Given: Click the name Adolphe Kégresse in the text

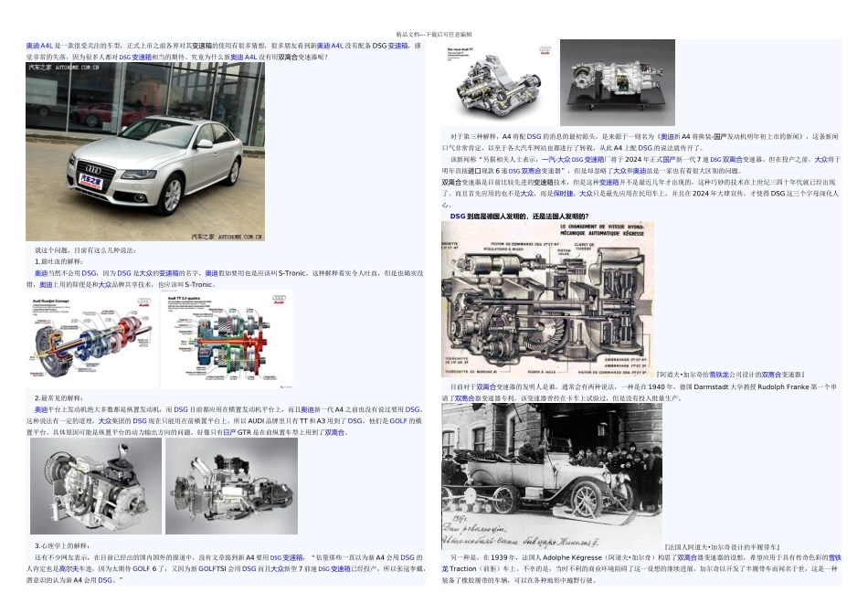Looking at the screenshot, I should pyautogui.click(x=573, y=557).
